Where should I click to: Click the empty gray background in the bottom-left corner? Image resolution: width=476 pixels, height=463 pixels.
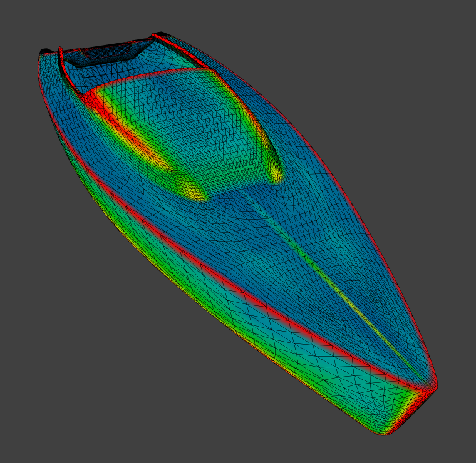(38, 425)
